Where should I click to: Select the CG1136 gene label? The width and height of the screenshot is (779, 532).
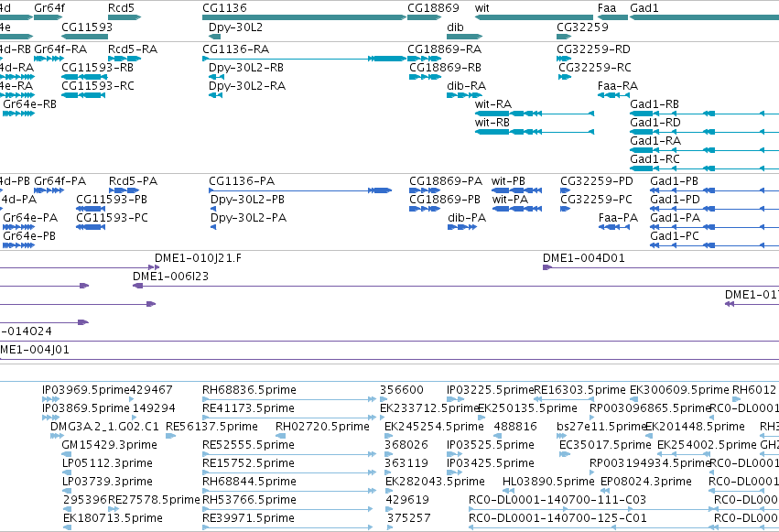point(224,8)
